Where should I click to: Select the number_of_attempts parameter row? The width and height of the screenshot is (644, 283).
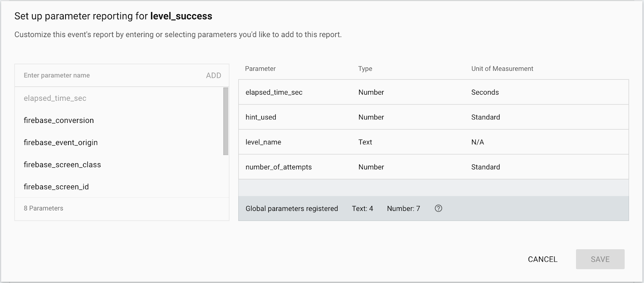coord(279,167)
